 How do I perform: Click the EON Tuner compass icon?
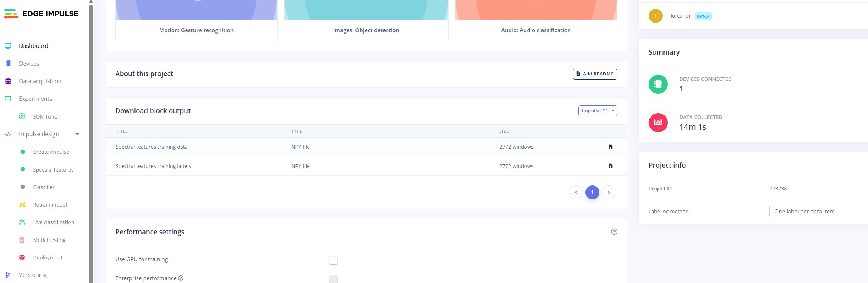tap(22, 116)
